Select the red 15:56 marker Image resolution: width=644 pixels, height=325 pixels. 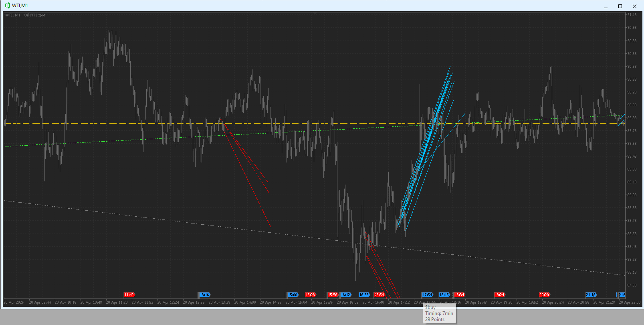pos(333,295)
